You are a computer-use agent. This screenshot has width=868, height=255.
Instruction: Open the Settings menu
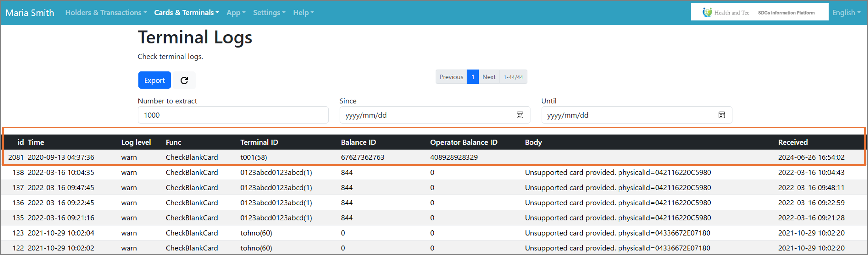tap(269, 12)
